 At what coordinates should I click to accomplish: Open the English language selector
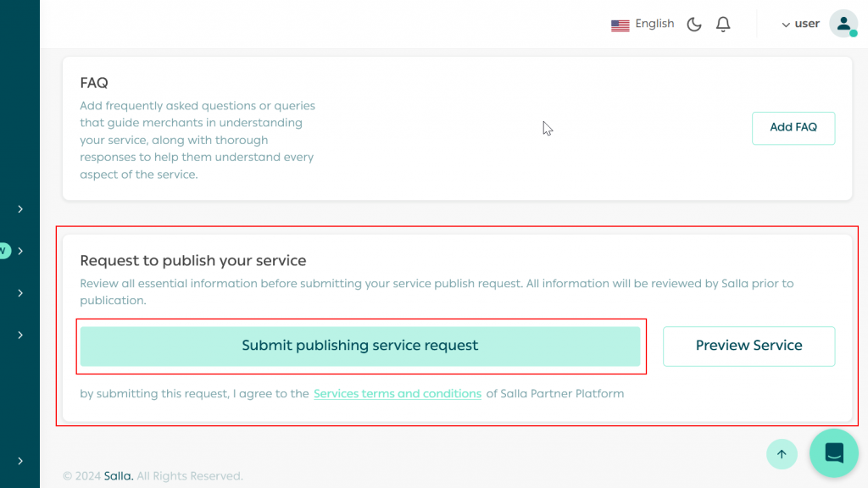654,25
